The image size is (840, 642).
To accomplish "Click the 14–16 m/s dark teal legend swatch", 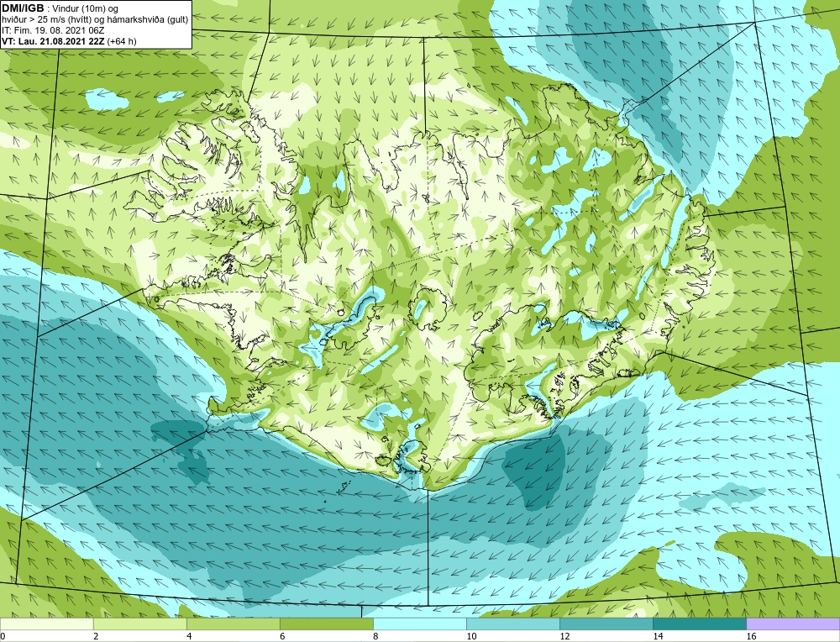I will click(x=699, y=624).
